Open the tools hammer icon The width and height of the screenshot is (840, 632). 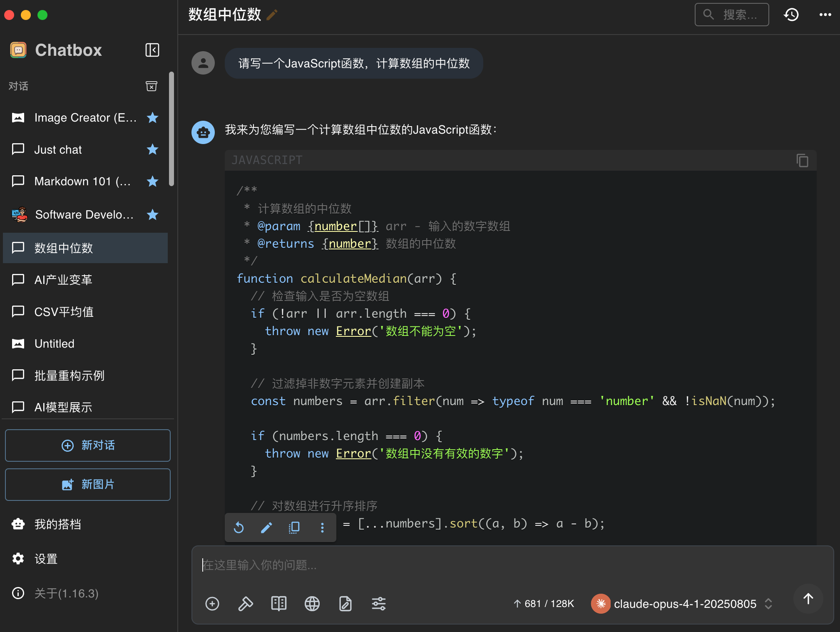click(x=246, y=604)
